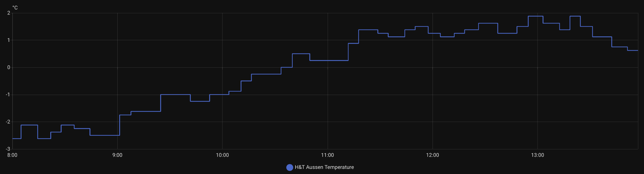
Task: Click the °C unit label above the y-axis
Action: [15, 8]
